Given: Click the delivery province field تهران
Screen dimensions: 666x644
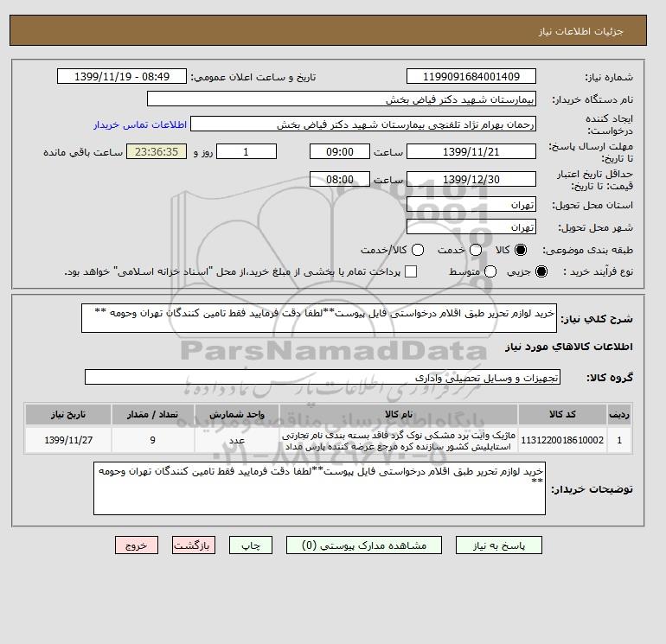Looking at the screenshot, I should (x=471, y=205).
